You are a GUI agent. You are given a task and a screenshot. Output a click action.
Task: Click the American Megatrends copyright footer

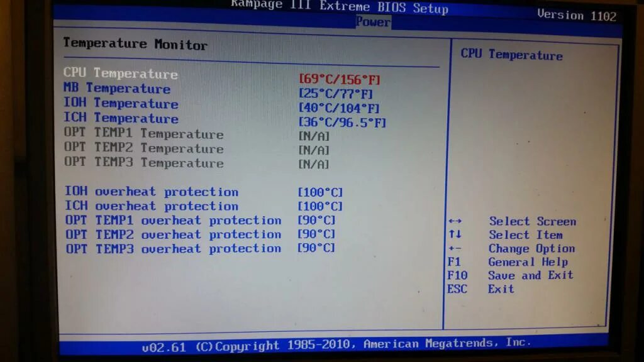coord(336,345)
